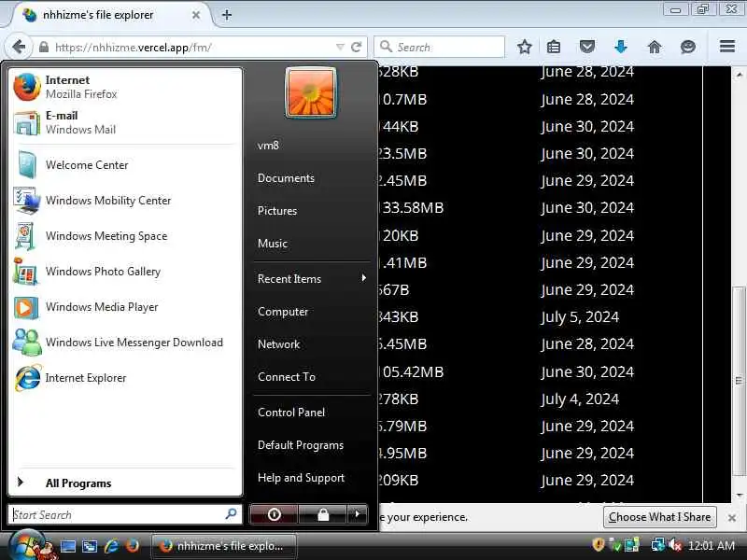This screenshot has height=560, width=747.
Task: Start Windows Media Player
Action: [125, 307]
